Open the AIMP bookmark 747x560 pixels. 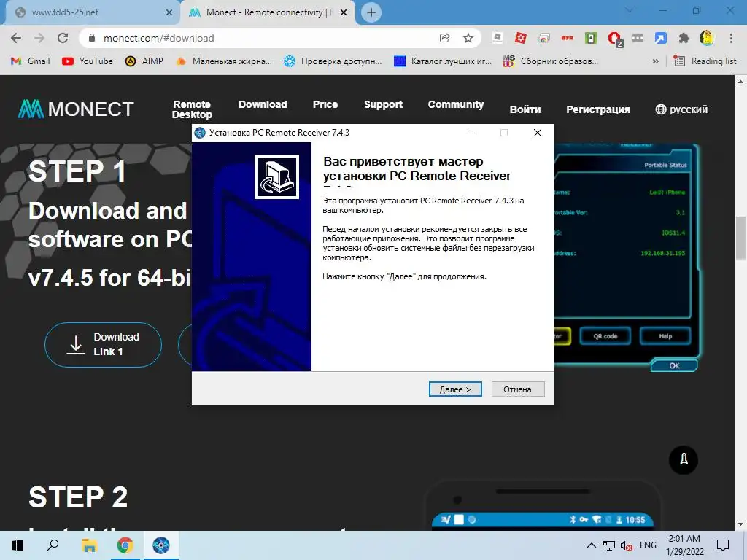tap(144, 61)
